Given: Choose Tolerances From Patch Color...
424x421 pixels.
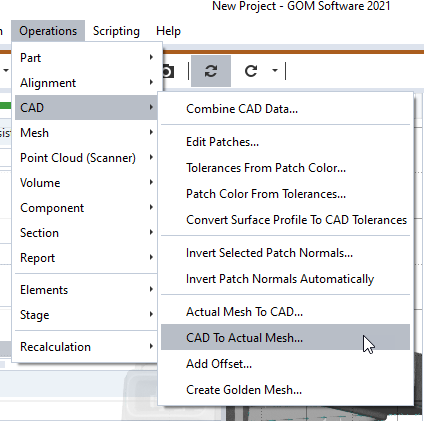Looking at the screenshot, I should 285,168.
